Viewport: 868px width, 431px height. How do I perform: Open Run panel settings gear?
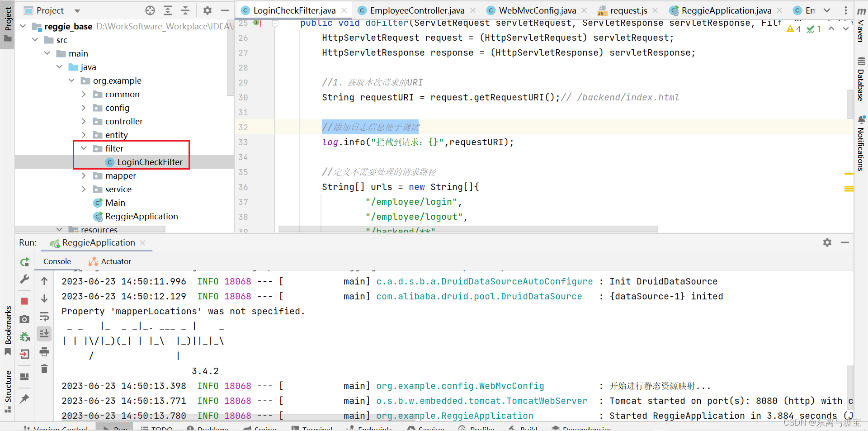[x=827, y=242]
